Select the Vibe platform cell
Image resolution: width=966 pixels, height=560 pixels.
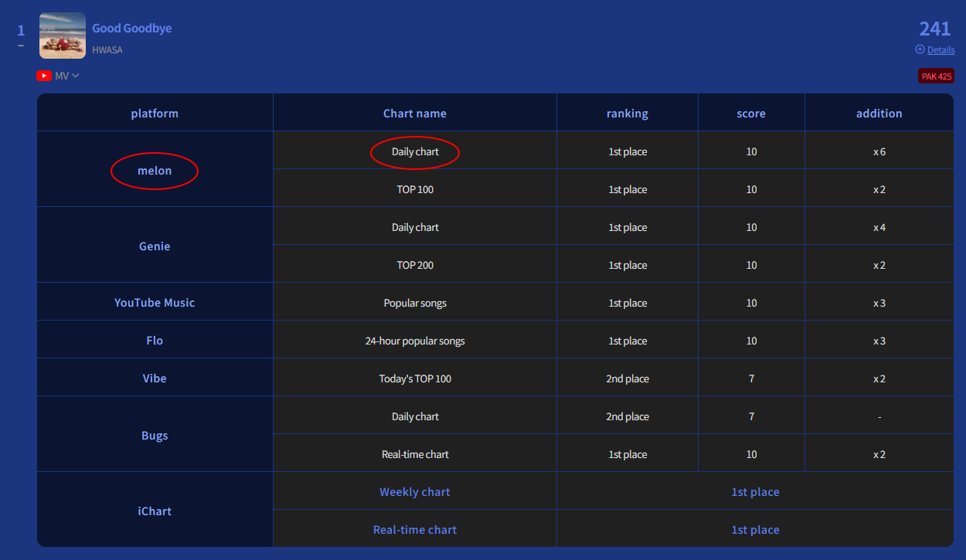coord(155,378)
